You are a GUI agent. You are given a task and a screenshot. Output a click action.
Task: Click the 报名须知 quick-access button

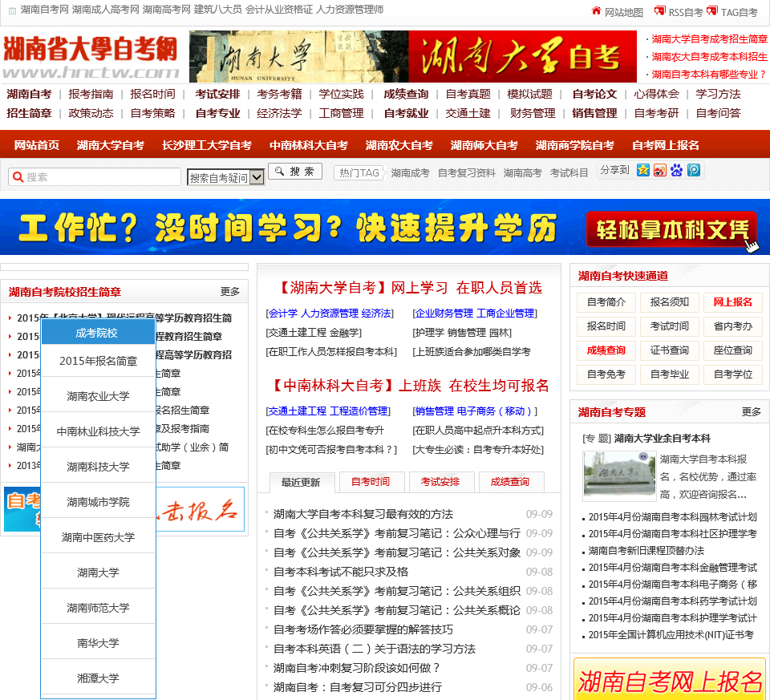coord(669,302)
